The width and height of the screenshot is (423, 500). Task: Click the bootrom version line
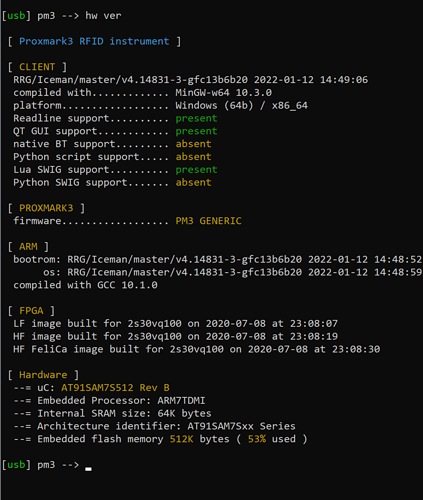click(217, 259)
